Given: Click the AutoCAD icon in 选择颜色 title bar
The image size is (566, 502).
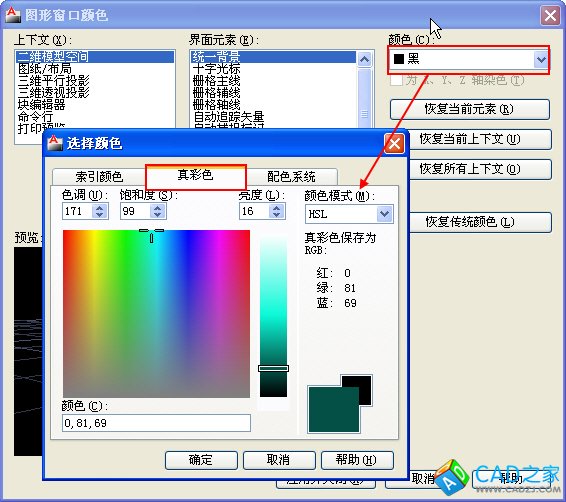Looking at the screenshot, I should click(55, 143).
